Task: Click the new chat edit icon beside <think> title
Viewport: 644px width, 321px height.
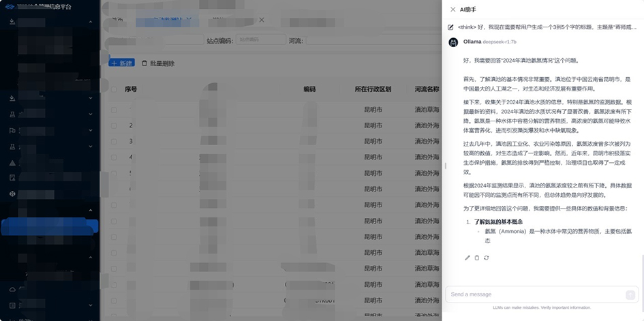Action: [x=450, y=27]
